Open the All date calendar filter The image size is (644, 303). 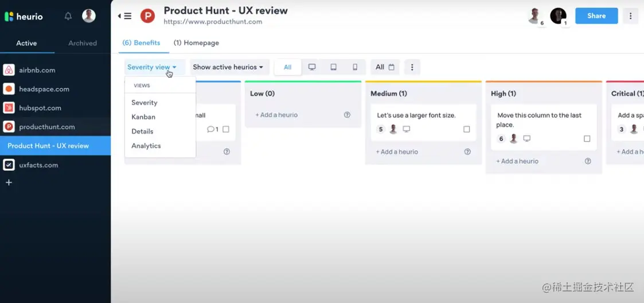tap(385, 67)
